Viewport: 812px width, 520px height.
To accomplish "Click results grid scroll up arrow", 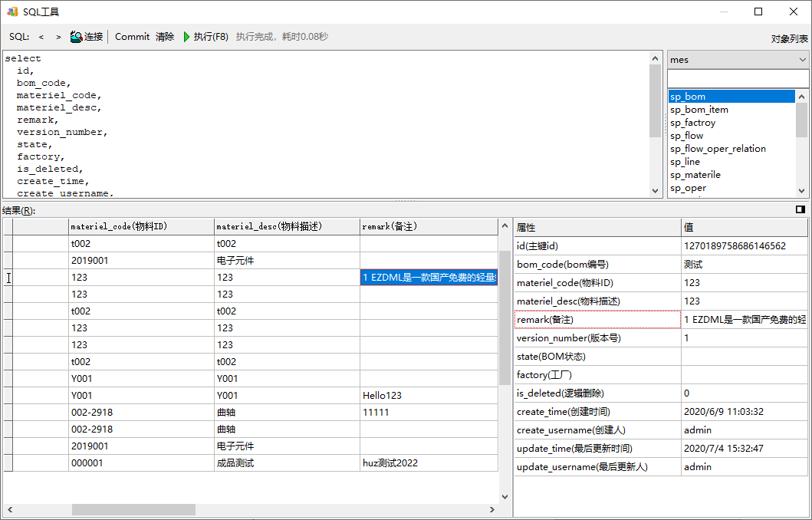I will point(505,226).
